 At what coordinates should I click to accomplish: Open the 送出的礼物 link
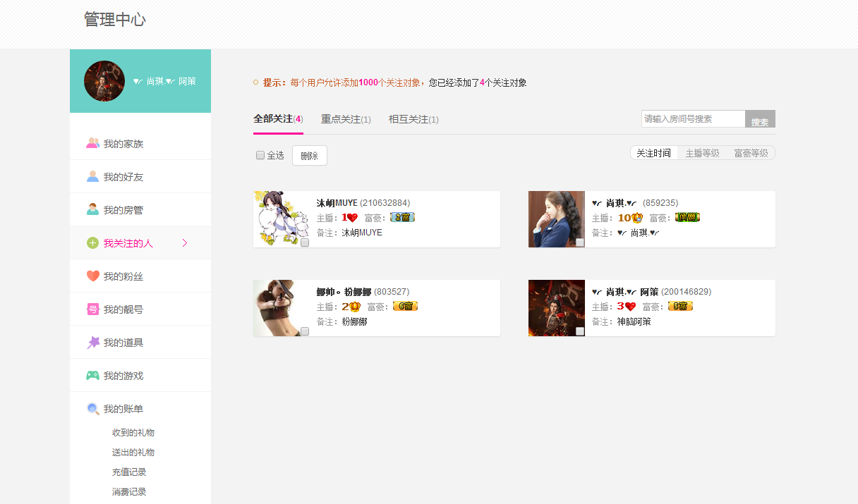coord(133,453)
